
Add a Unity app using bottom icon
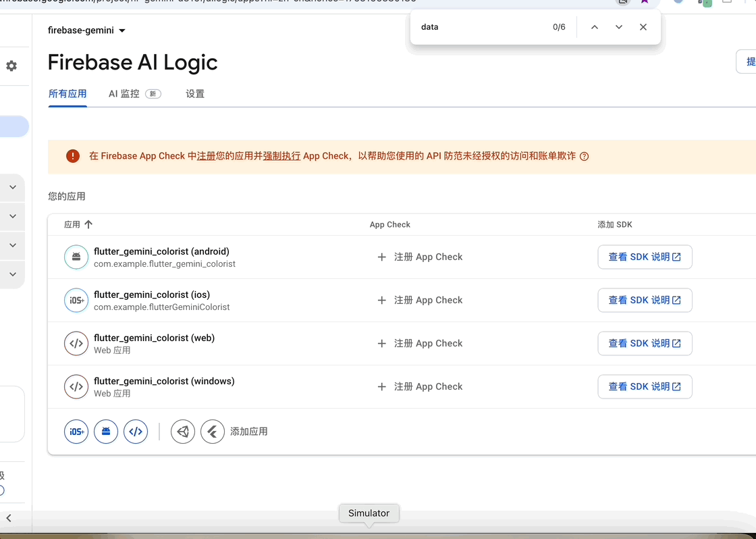pos(183,432)
